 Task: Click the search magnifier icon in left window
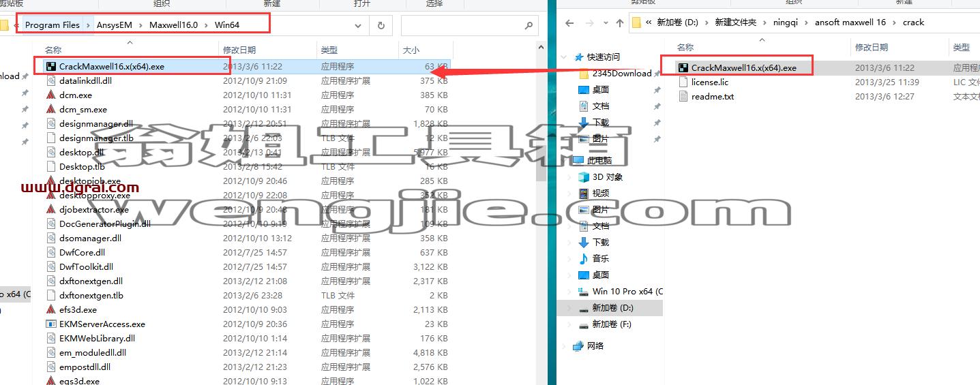(x=529, y=25)
